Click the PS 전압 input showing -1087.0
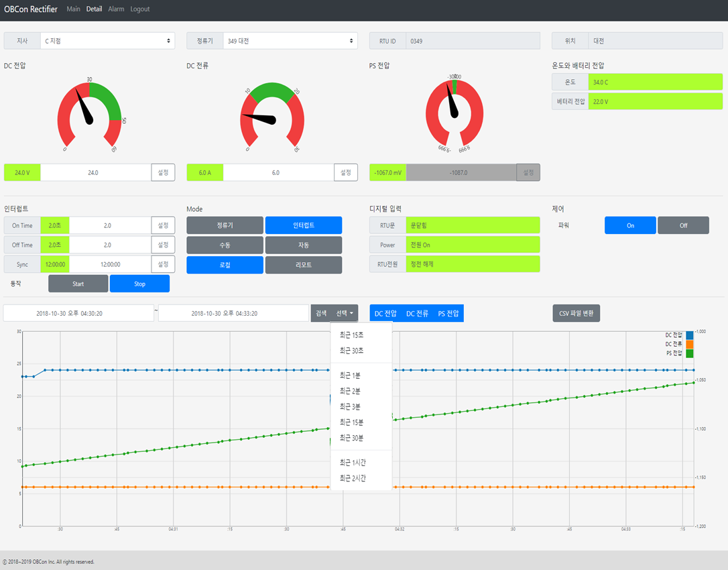Image resolution: width=728 pixels, height=570 pixels. (x=461, y=172)
